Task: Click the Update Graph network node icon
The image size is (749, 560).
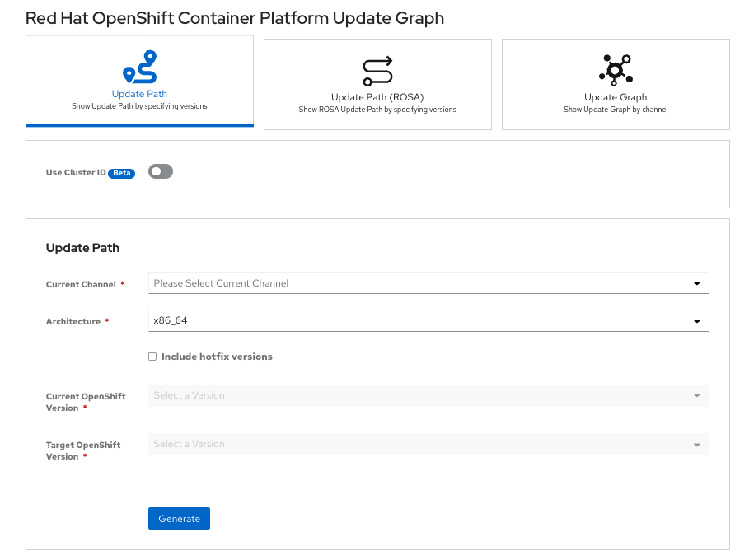Action: click(x=615, y=70)
